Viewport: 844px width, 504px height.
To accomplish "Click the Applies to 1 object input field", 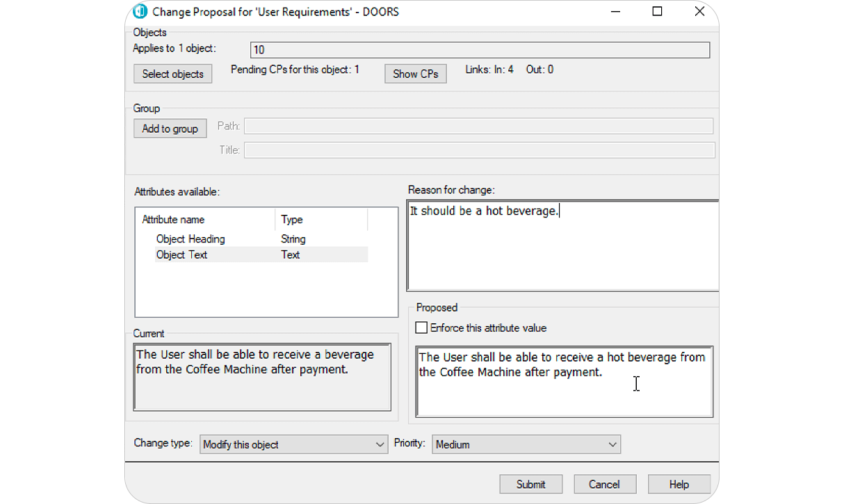I will click(x=480, y=49).
